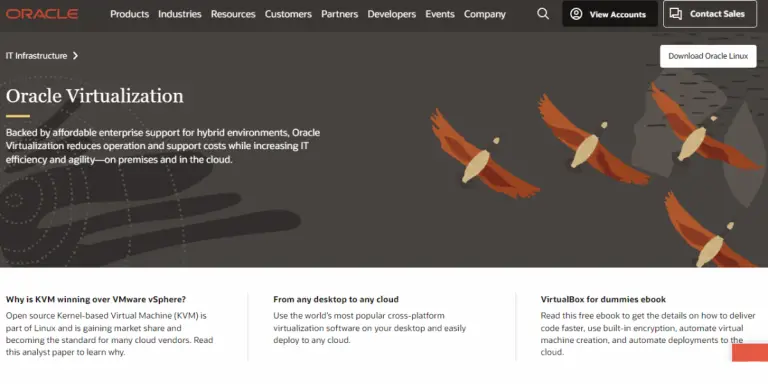Click Download Oracle Linux button
This screenshot has width=768, height=384.
(708, 56)
